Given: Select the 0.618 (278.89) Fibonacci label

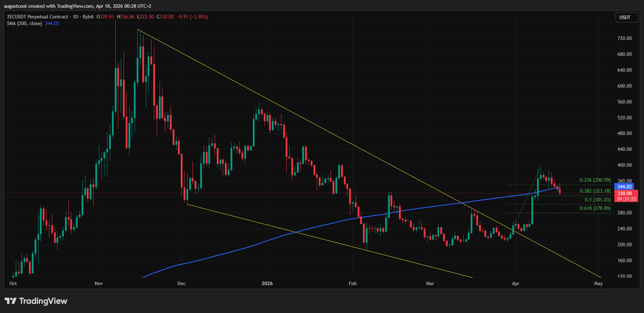Looking at the screenshot, I should pyautogui.click(x=596, y=208).
